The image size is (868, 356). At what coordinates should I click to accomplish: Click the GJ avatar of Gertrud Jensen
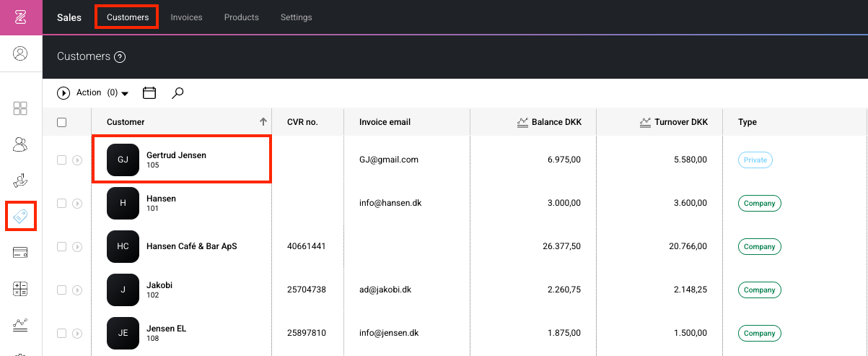tap(123, 160)
